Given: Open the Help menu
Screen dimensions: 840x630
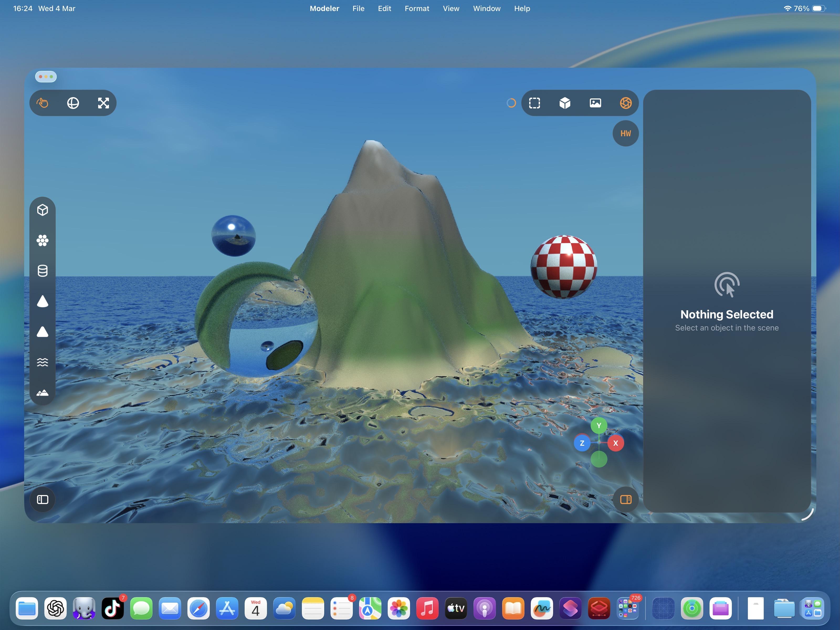Looking at the screenshot, I should pos(522,8).
